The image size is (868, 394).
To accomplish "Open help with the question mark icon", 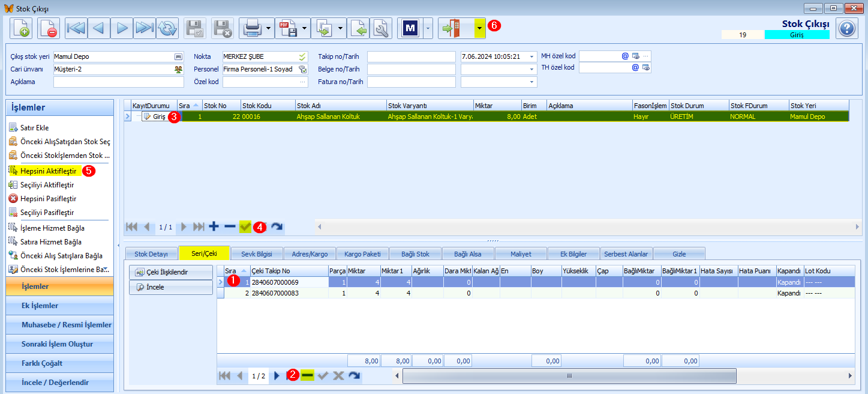I will (x=846, y=28).
